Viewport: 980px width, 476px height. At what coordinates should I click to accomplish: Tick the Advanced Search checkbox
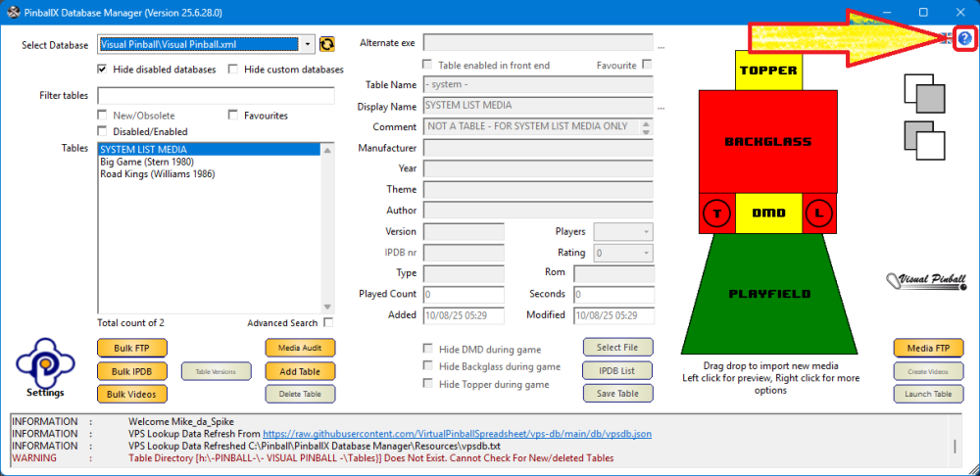[328, 322]
